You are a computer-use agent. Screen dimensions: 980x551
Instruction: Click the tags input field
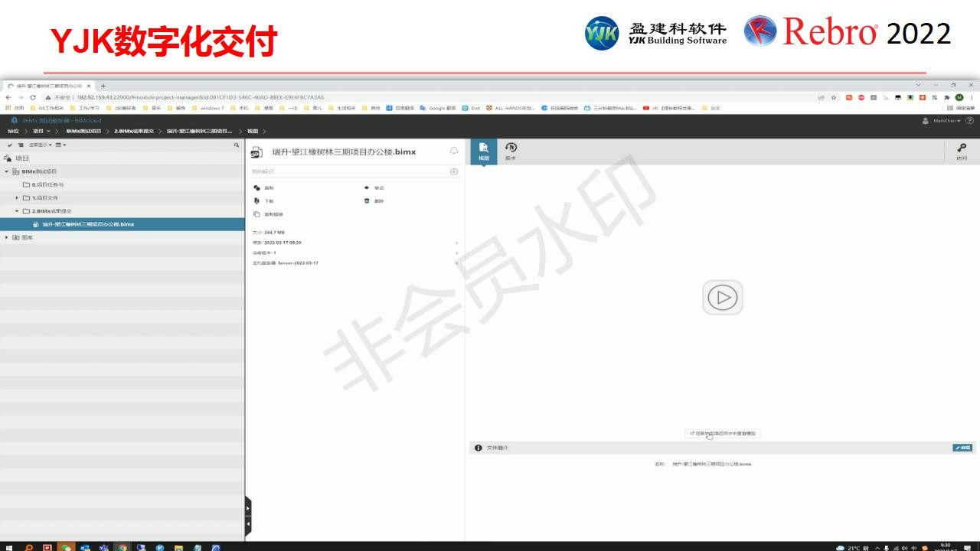point(349,171)
